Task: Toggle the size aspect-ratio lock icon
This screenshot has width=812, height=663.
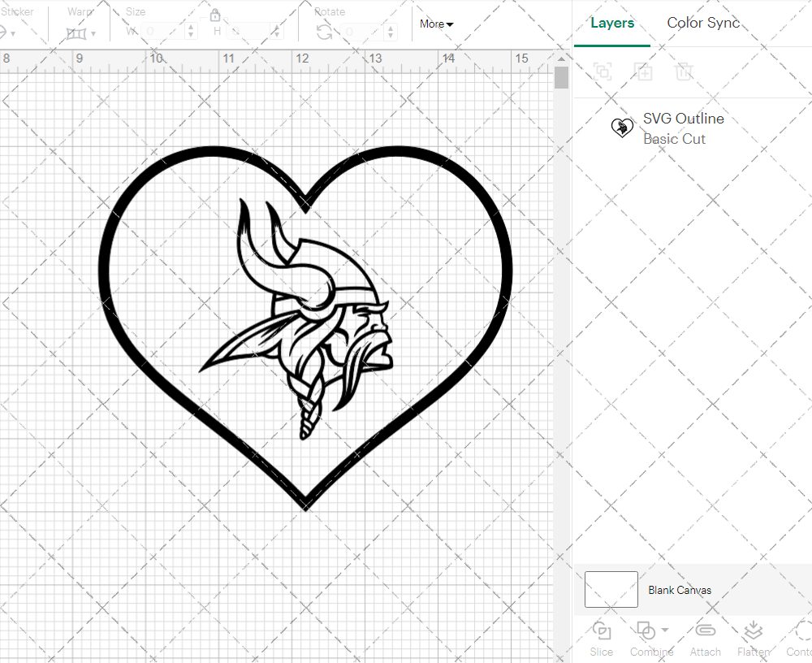Action: point(215,15)
